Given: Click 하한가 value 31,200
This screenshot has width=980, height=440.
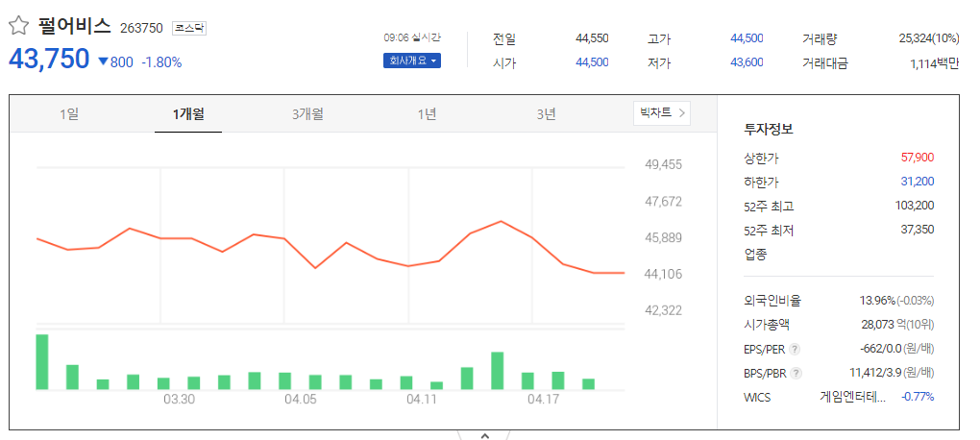Looking at the screenshot, I should (918, 182).
